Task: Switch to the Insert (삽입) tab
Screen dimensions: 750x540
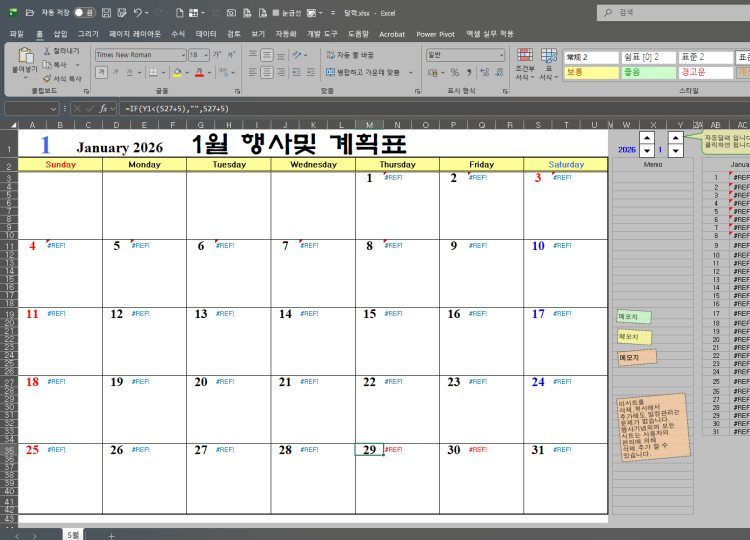Action: (60, 34)
